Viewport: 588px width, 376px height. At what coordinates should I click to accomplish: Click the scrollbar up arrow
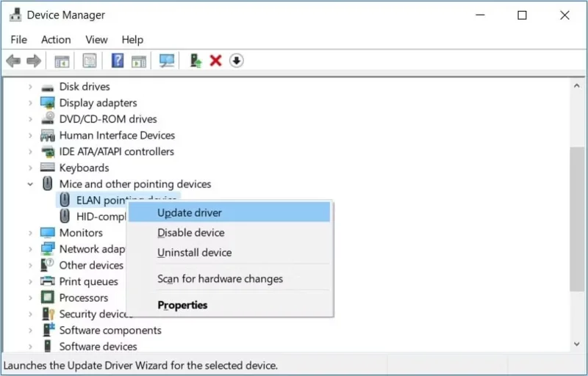pyautogui.click(x=577, y=86)
